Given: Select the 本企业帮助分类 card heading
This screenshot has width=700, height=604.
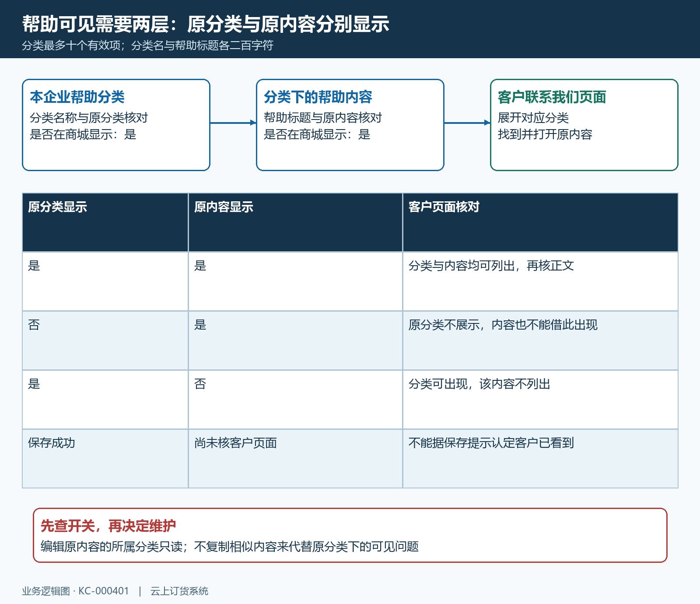Looking at the screenshot, I should pyautogui.click(x=77, y=97).
